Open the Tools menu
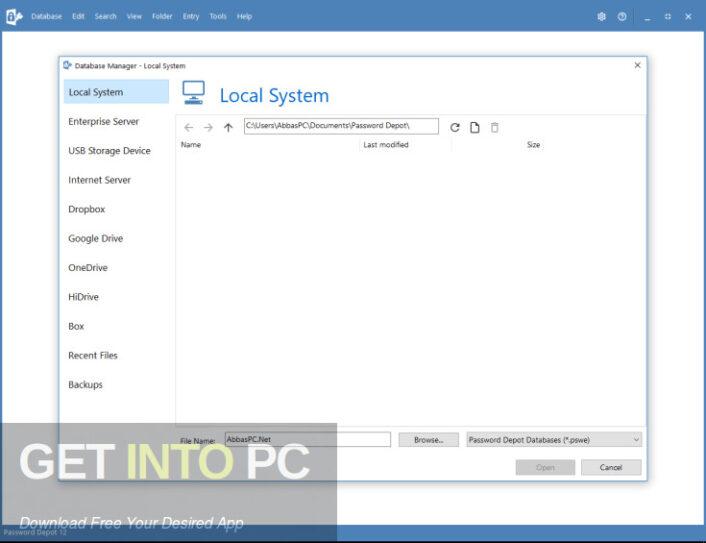The image size is (706, 543). pyautogui.click(x=218, y=16)
